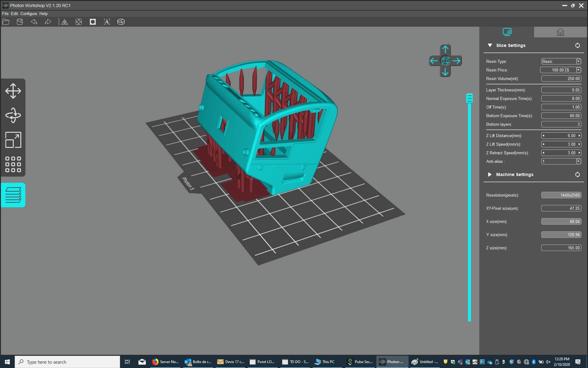Open the Resin Type dropdown
The height and width of the screenshot is (368, 588).
click(x=578, y=61)
